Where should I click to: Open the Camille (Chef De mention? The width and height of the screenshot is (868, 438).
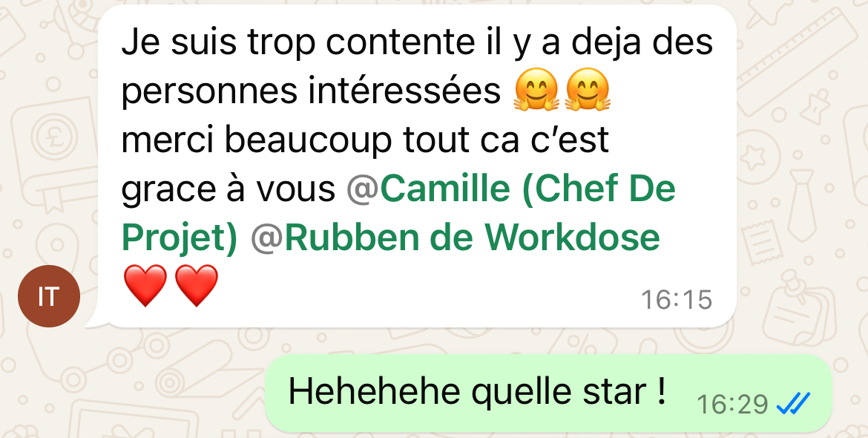[527, 189]
